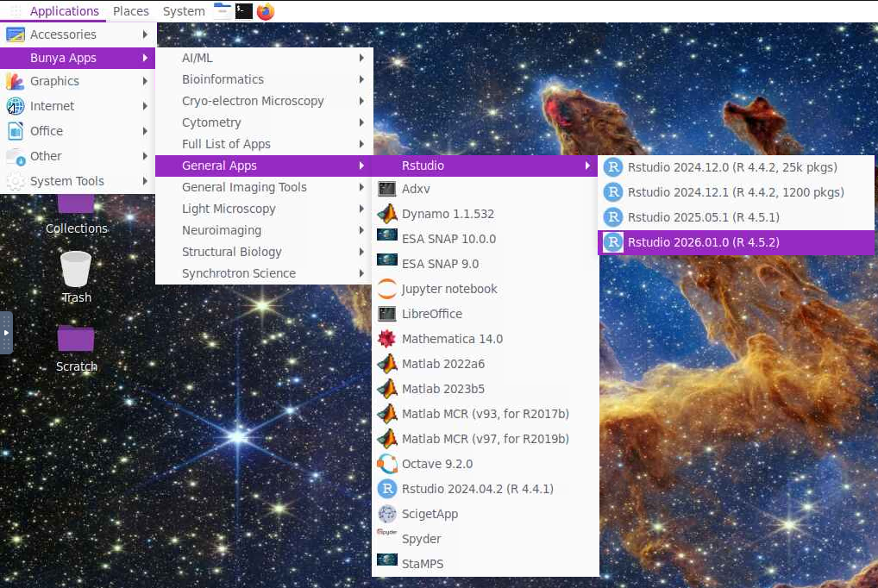Viewport: 878px width, 588px height.
Task: Click the StaMPS icon
Action: (x=387, y=560)
